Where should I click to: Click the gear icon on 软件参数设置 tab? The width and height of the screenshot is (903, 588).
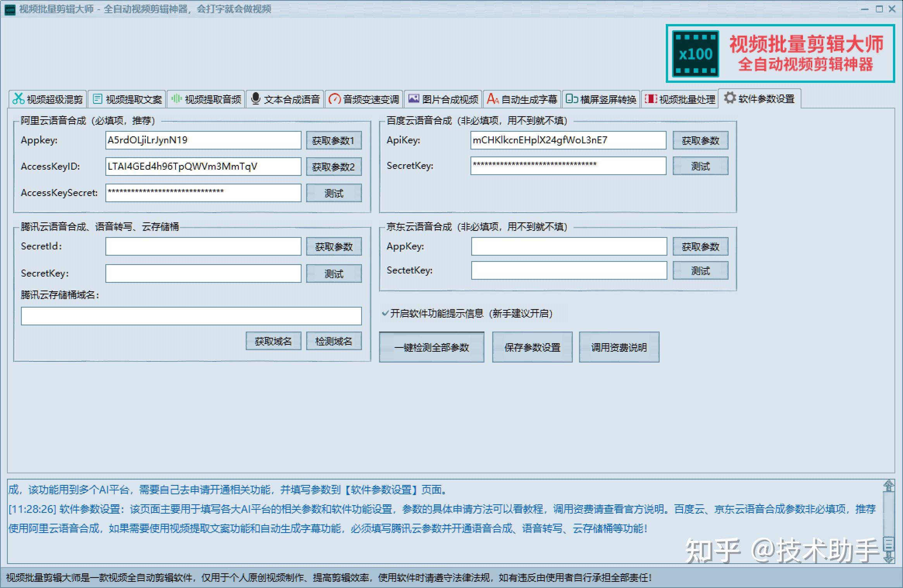point(730,98)
